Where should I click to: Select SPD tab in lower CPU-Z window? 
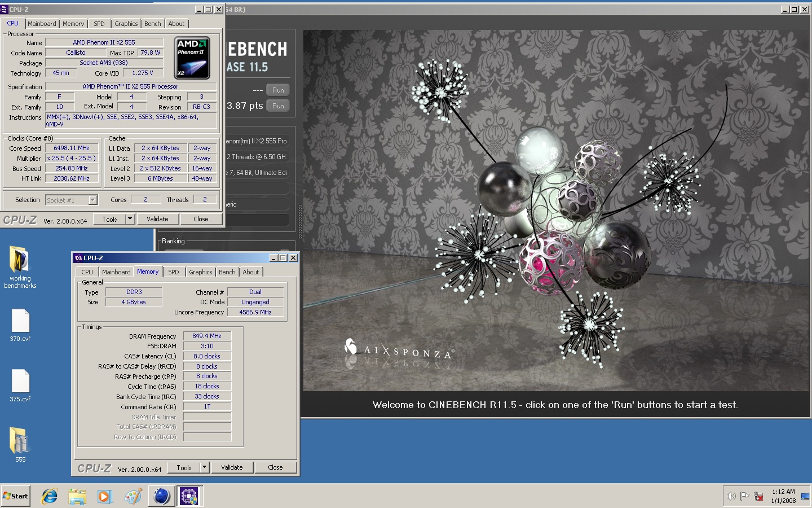coord(174,272)
